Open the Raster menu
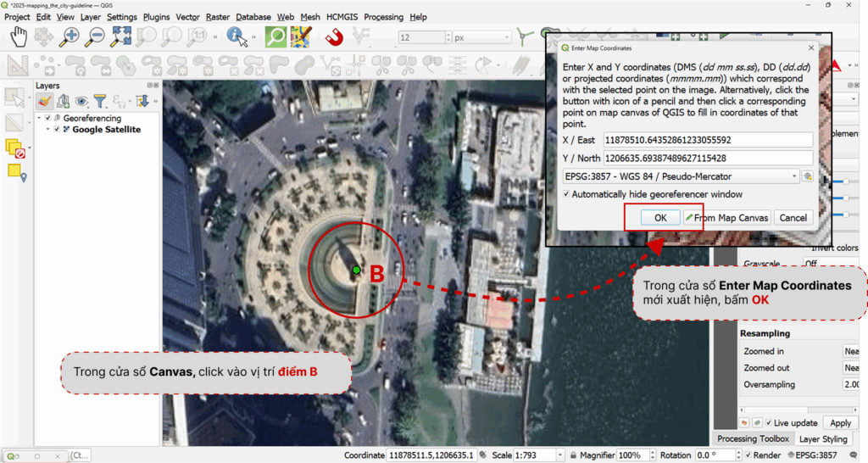The image size is (868, 463). click(x=218, y=17)
